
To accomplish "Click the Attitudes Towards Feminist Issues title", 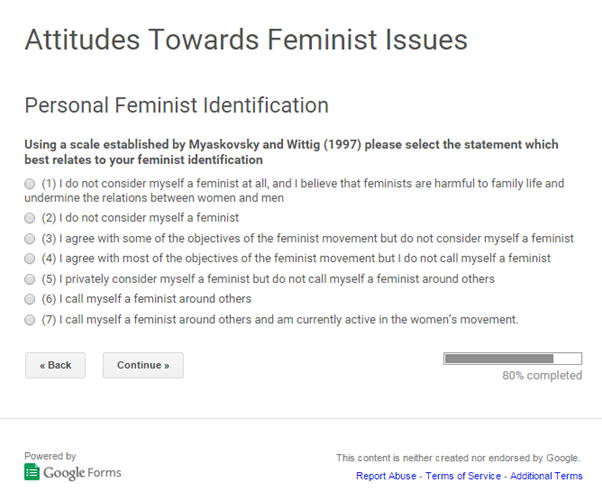I will [x=246, y=40].
